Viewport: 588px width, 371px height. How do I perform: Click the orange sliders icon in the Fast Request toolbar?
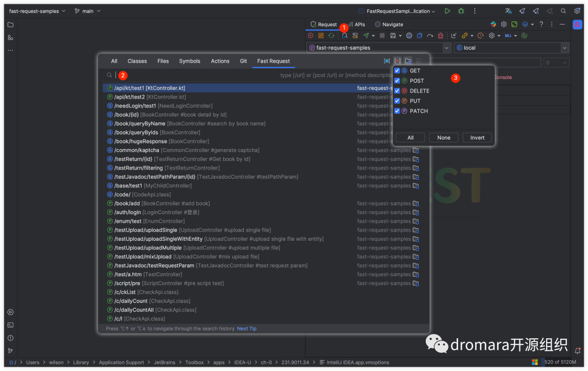pos(321,35)
